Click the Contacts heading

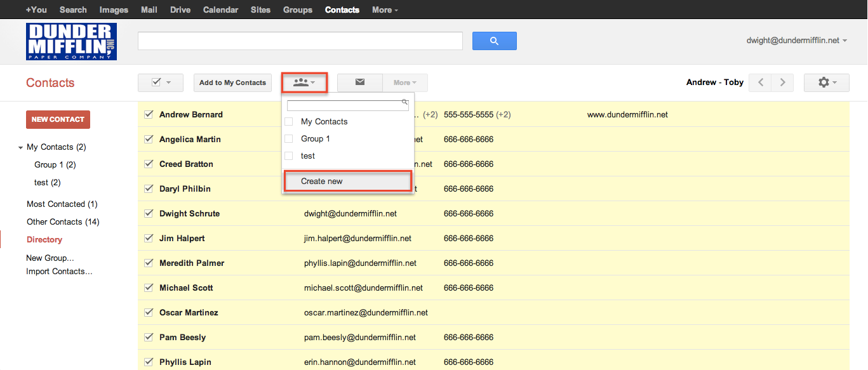click(50, 83)
